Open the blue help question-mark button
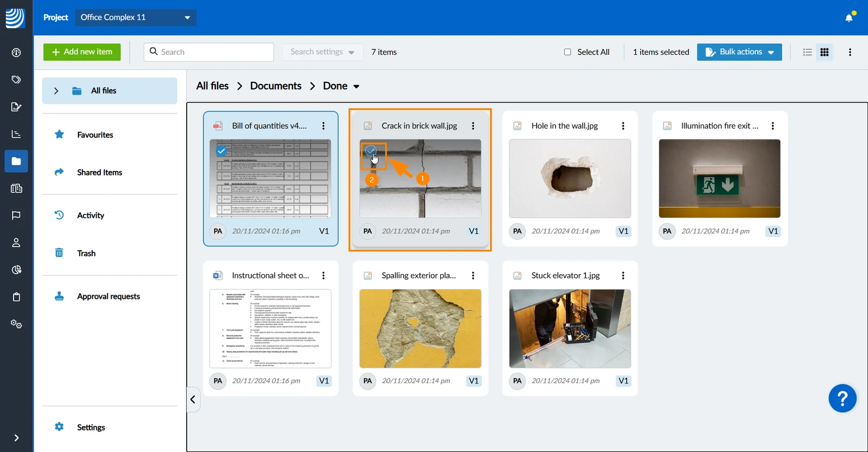 pos(843,398)
